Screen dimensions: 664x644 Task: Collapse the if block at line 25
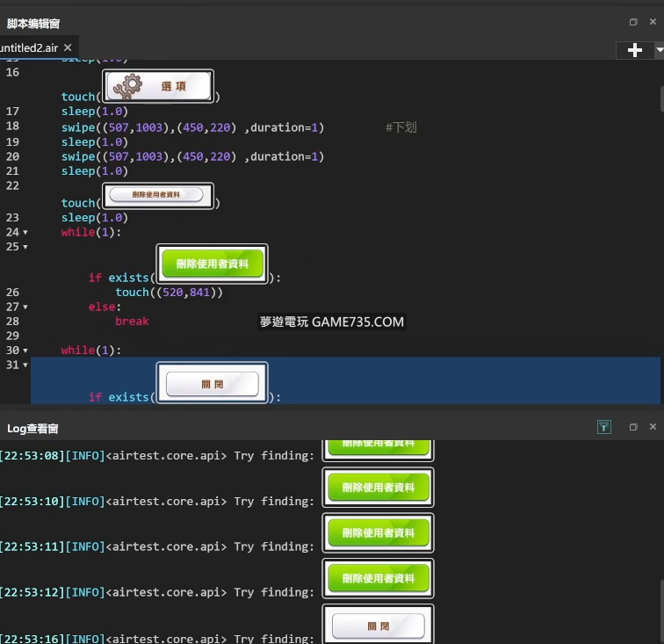pyautogui.click(x=25, y=248)
